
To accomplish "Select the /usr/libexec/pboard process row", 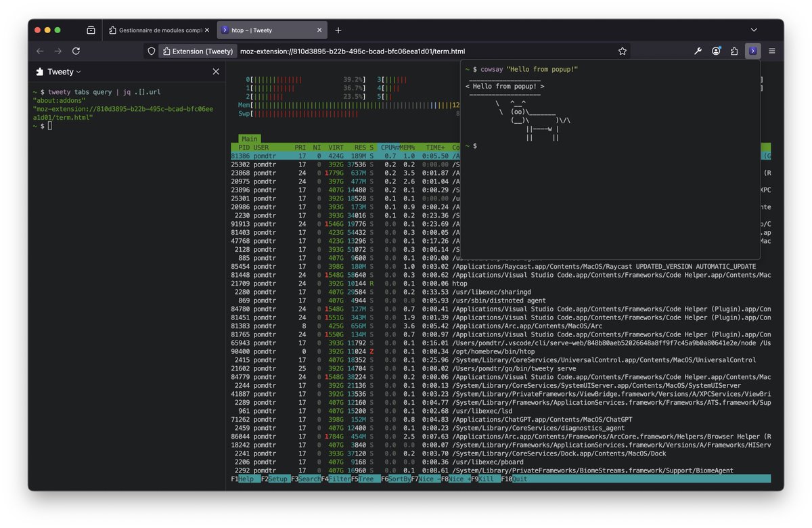I will pos(501,462).
